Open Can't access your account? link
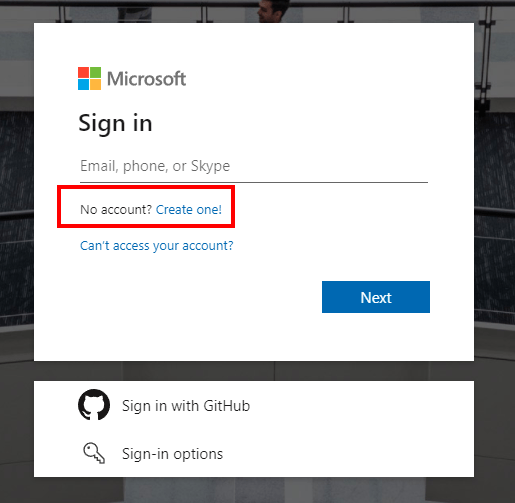515x503 pixels. [x=157, y=246]
